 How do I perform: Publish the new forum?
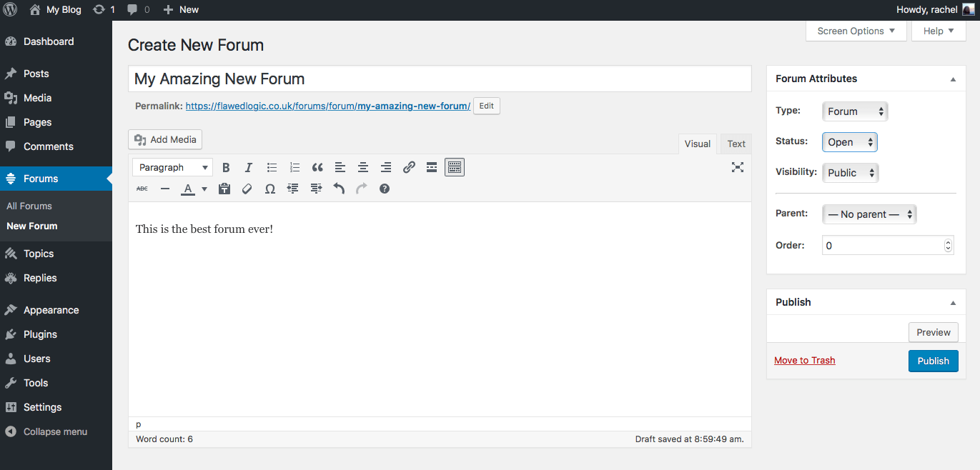(933, 361)
